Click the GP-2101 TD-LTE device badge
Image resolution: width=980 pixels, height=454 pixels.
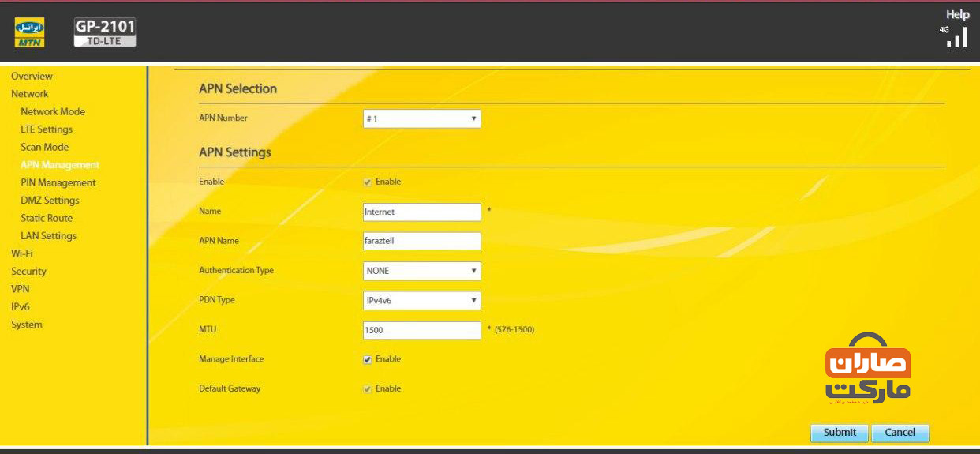tap(105, 33)
